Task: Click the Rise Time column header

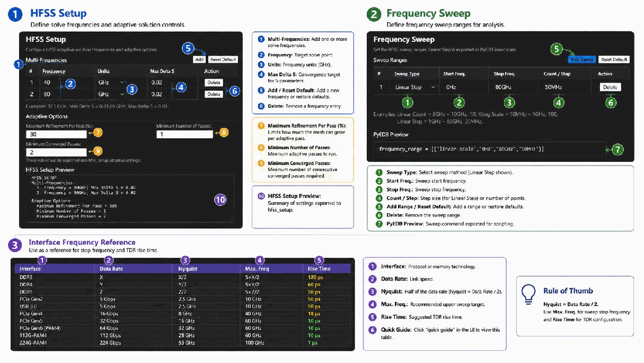Action: point(319,269)
